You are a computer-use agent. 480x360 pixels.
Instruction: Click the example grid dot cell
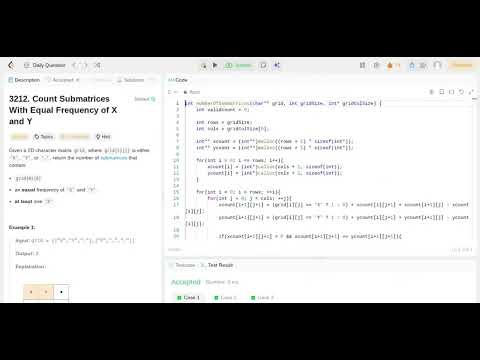(61, 292)
